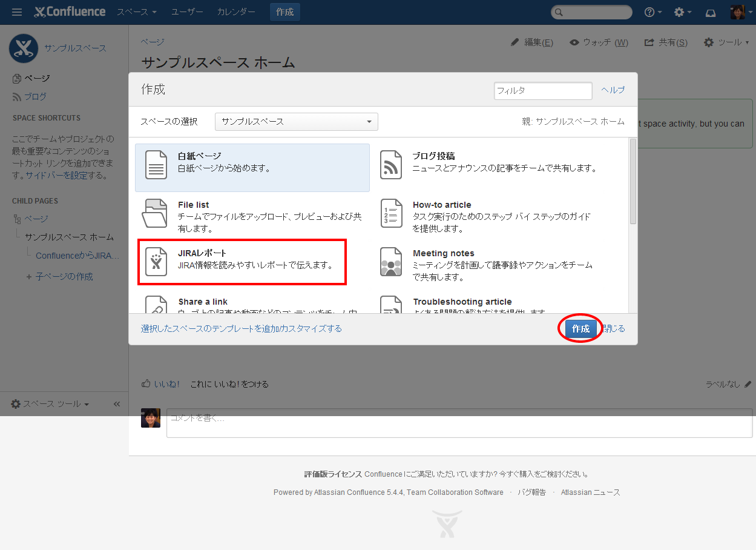Open the カレンダー menu item
The width and height of the screenshot is (756, 550).
click(x=236, y=12)
